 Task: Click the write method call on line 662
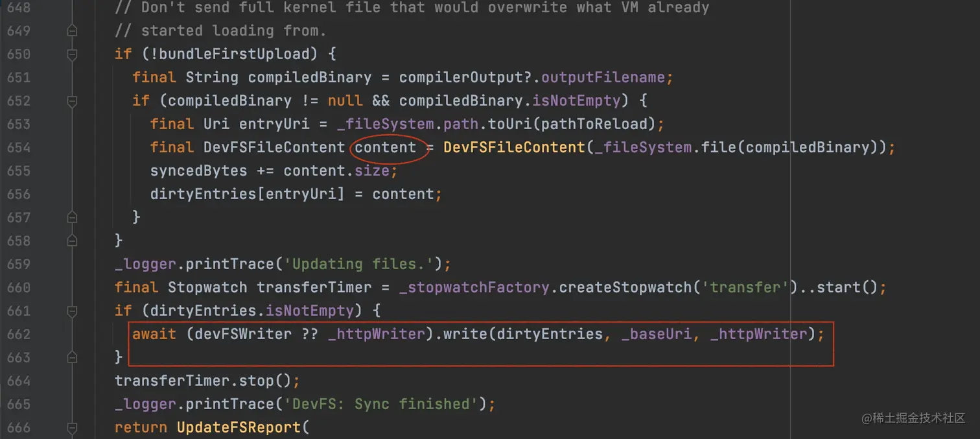click(x=465, y=334)
